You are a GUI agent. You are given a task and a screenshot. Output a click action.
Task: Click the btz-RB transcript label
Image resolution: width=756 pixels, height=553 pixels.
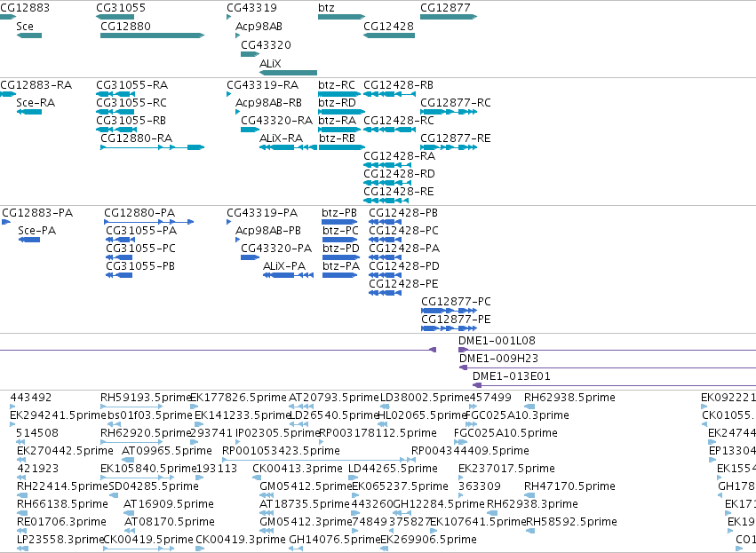[337, 138]
